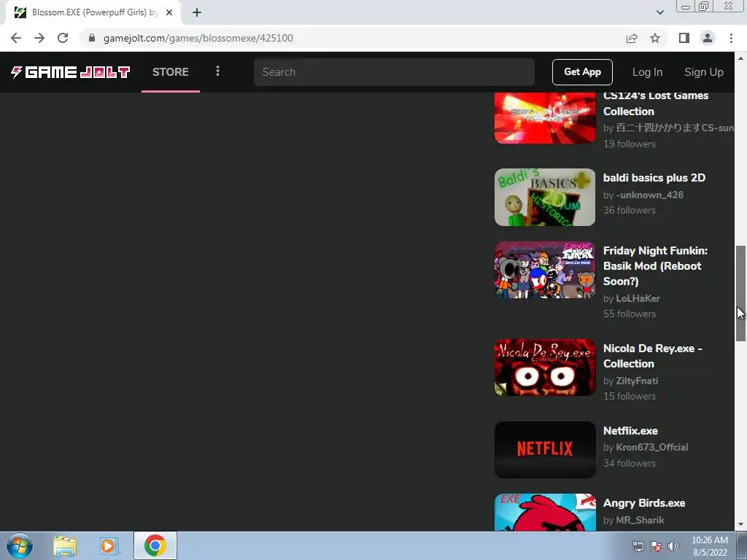The image size is (747, 560).
Task: Click the scrollbar down arrow
Action: [x=740, y=525]
